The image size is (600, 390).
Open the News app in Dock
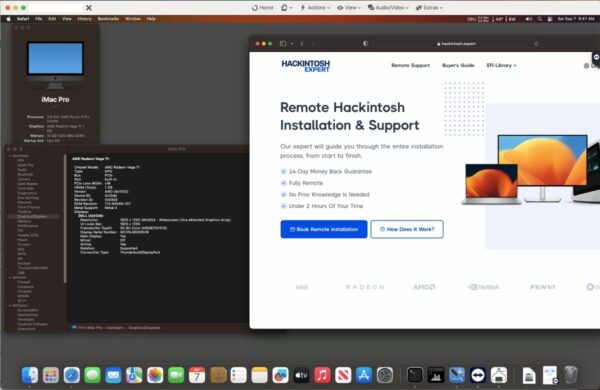(343, 375)
